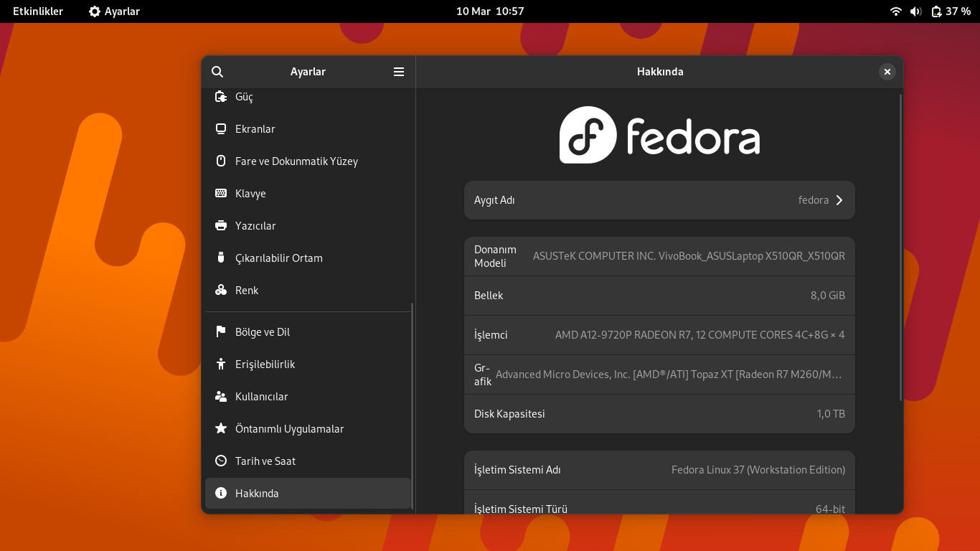Select Çıkarılabilir Ortam in sidebar
Viewport: 980px width, 551px height.
coord(308,258)
